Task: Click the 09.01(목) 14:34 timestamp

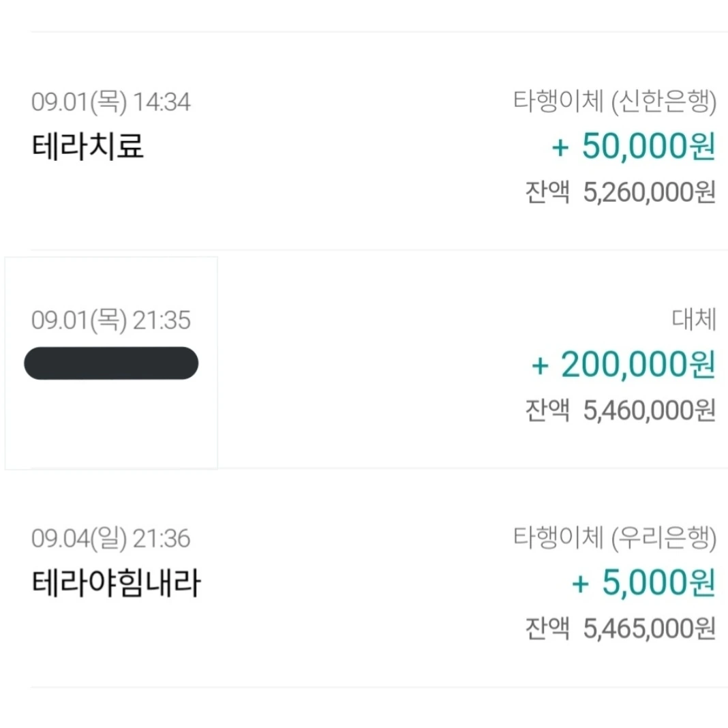Action: pos(111,102)
